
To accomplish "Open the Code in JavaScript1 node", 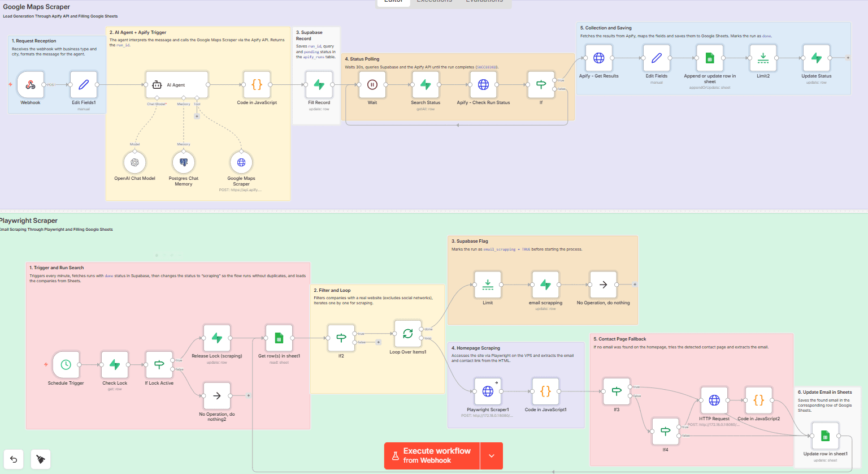I will pos(545,391).
